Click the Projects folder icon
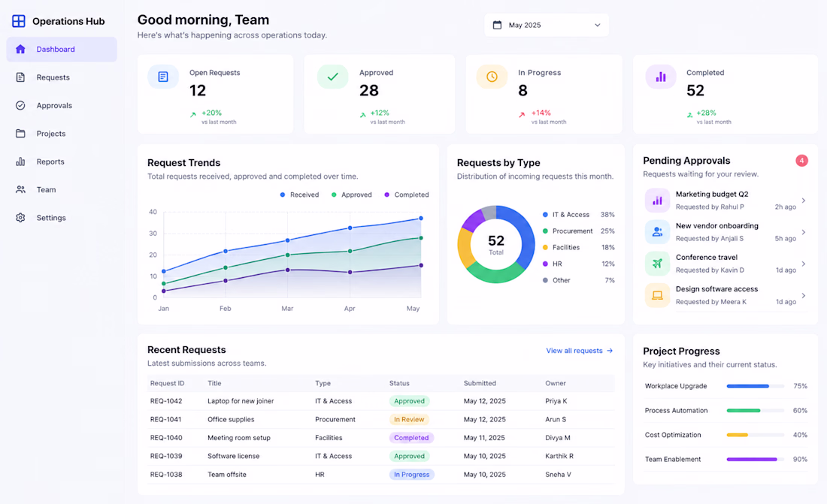 click(x=20, y=134)
